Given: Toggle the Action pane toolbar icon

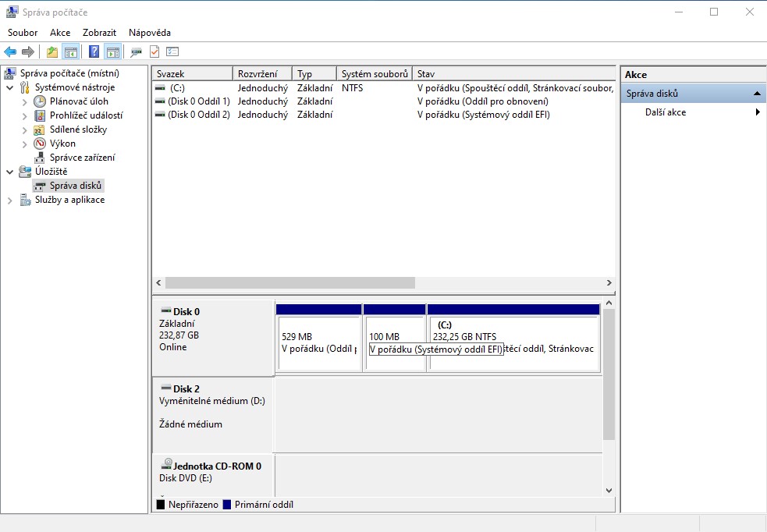Looking at the screenshot, I should pos(112,51).
